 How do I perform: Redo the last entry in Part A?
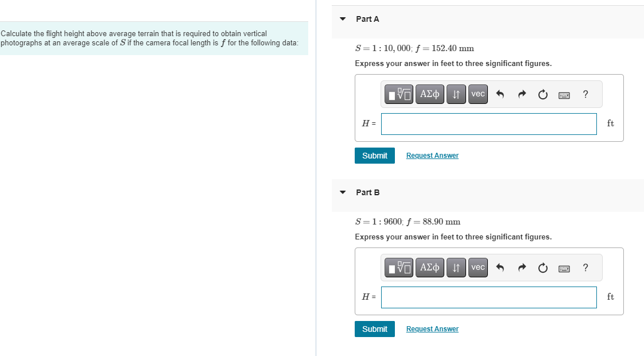click(521, 94)
